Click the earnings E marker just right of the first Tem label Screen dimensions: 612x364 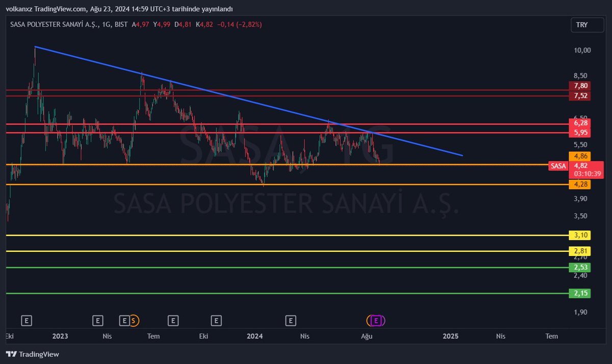coord(173,321)
